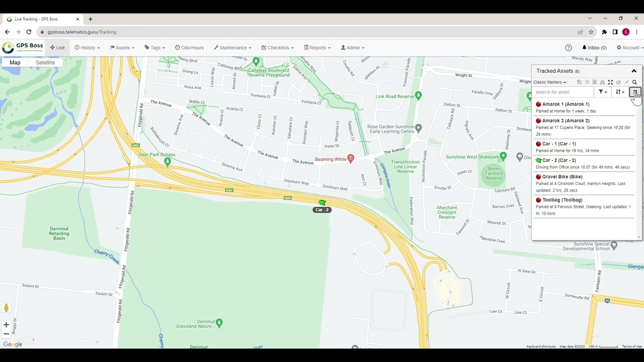
Task: Open the Checklists dropdown menu
Action: [x=278, y=48]
